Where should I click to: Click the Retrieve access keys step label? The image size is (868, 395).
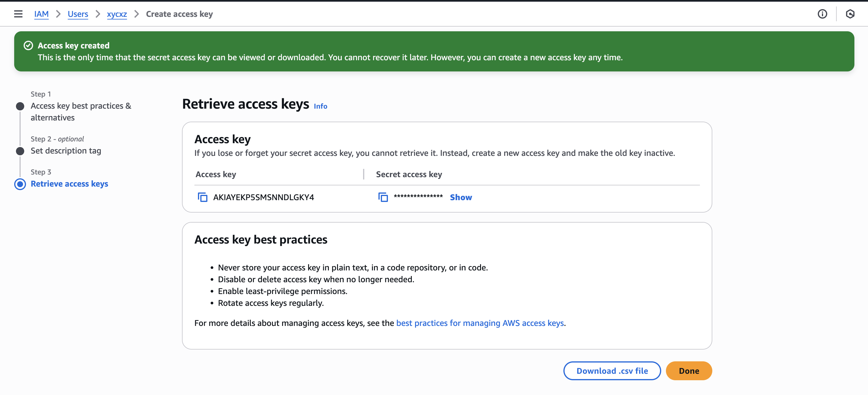pos(69,184)
